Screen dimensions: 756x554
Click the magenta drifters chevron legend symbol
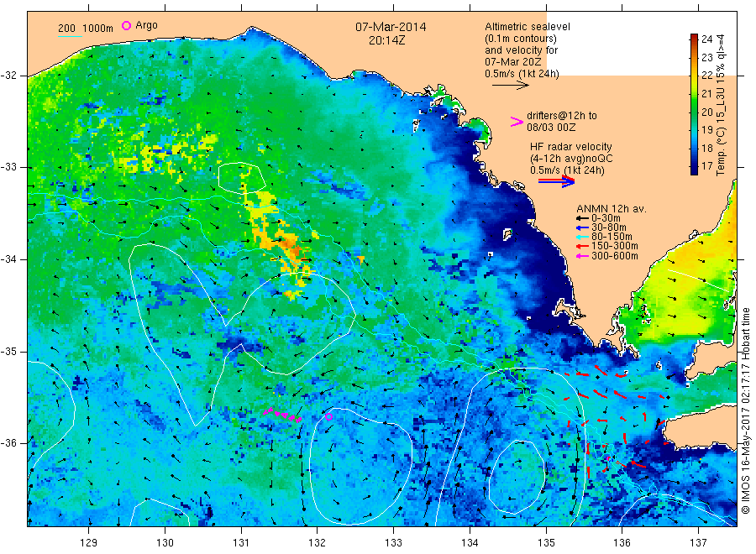pos(517,122)
